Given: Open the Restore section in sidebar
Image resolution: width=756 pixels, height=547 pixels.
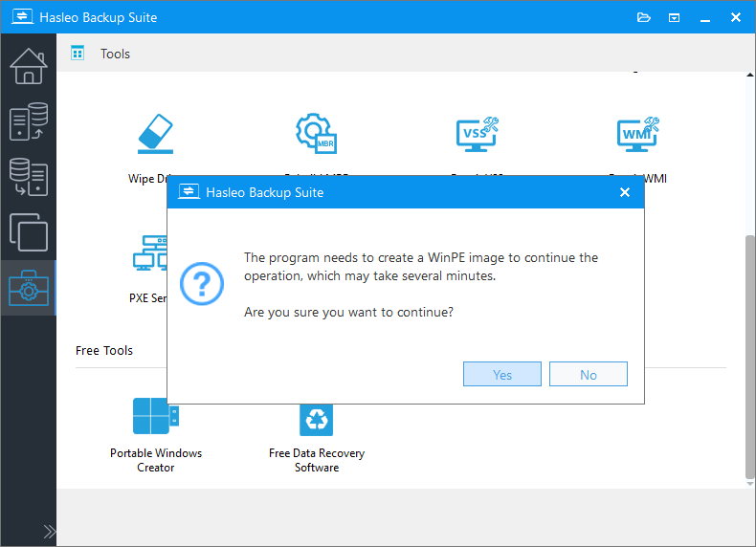Looking at the screenshot, I should 29,177.
